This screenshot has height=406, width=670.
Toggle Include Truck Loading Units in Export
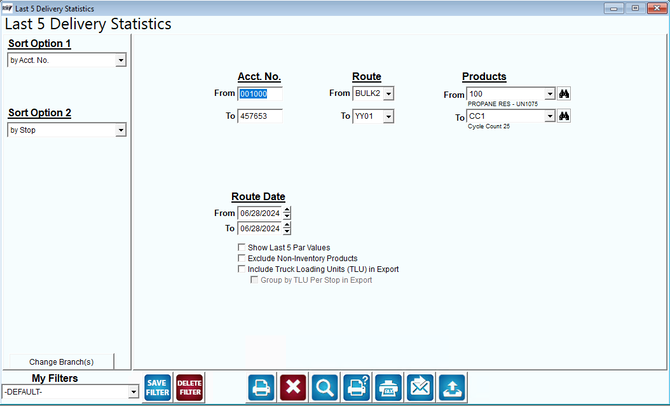(242, 269)
